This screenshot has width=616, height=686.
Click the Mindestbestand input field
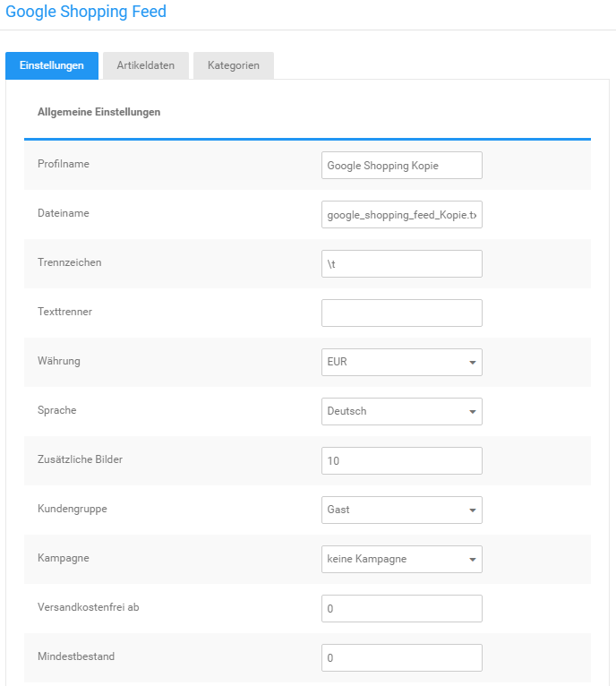coord(402,657)
